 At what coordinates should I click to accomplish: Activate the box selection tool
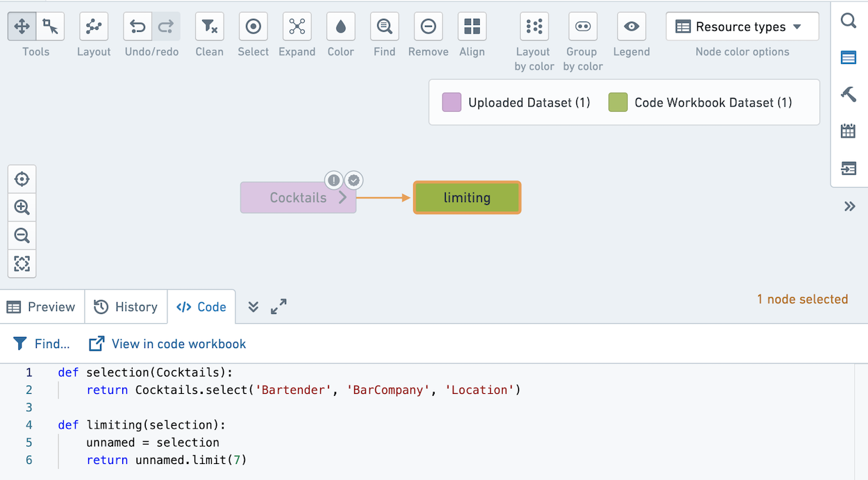click(x=50, y=27)
